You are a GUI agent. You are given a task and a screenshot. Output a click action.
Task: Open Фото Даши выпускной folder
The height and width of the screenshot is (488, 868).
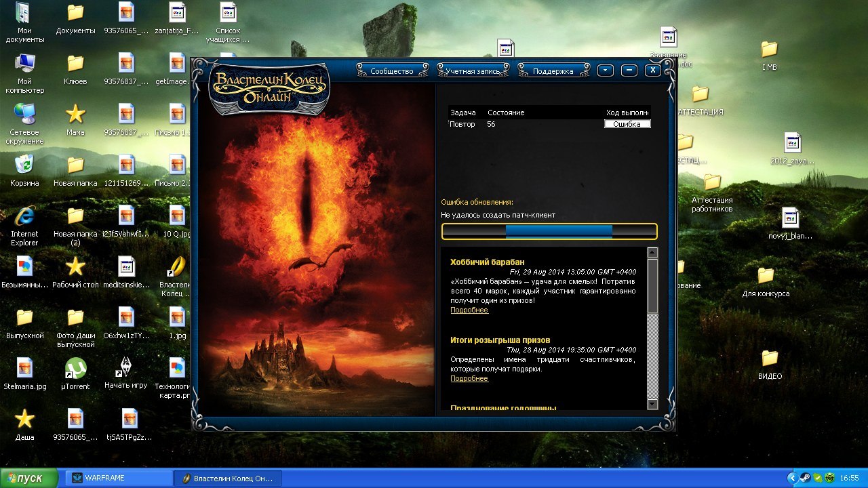point(75,327)
